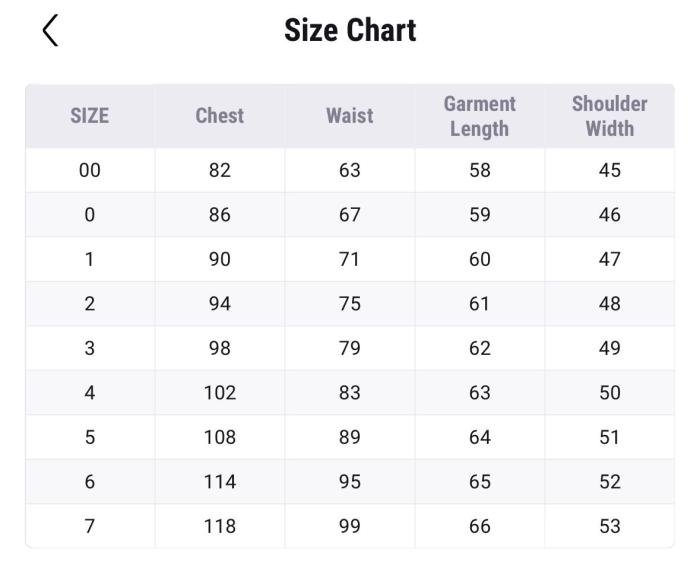Click the Waist column header
This screenshot has width=700, height=575.
click(x=349, y=116)
